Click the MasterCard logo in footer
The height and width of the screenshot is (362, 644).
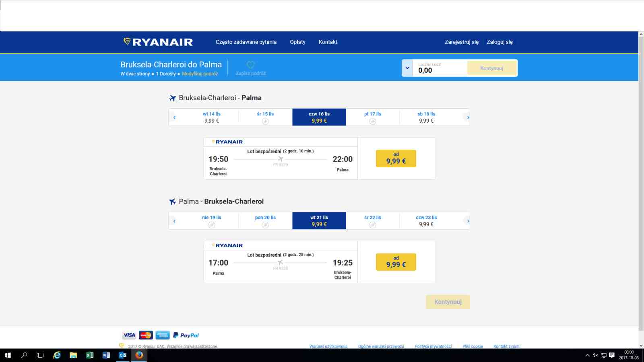[x=146, y=335]
